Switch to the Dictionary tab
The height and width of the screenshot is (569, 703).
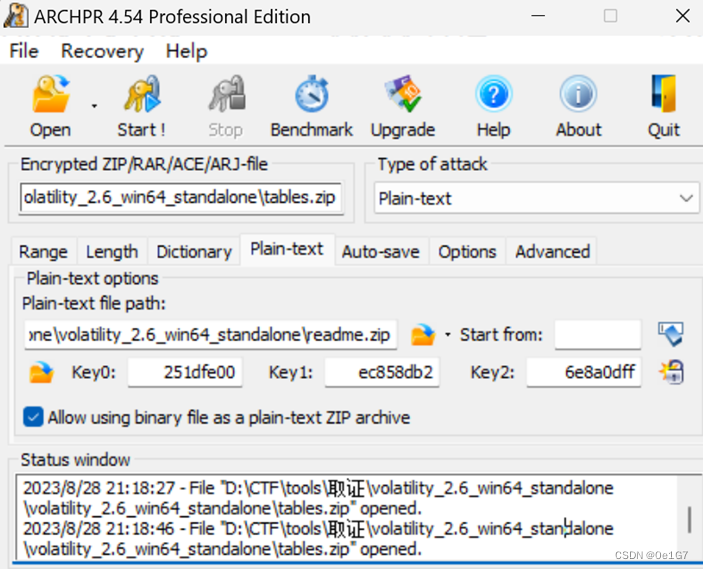194,252
